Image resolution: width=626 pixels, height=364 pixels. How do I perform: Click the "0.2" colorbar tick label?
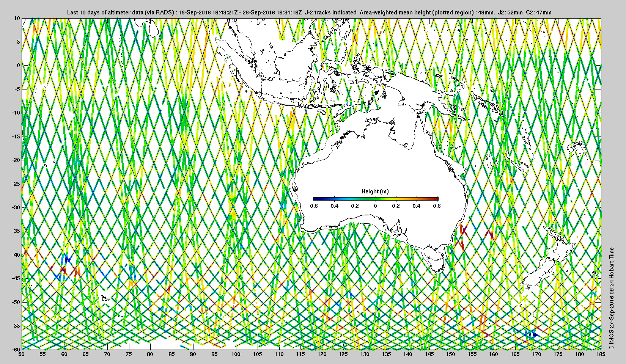point(396,206)
